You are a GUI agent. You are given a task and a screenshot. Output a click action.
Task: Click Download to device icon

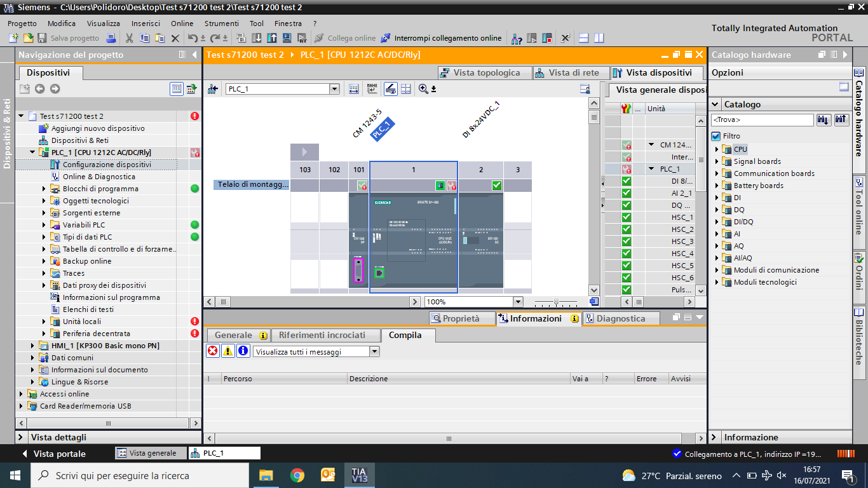pyautogui.click(x=256, y=38)
